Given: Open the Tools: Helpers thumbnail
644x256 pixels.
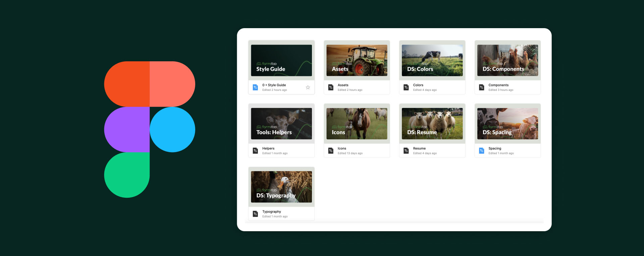Looking at the screenshot, I should point(281,124).
